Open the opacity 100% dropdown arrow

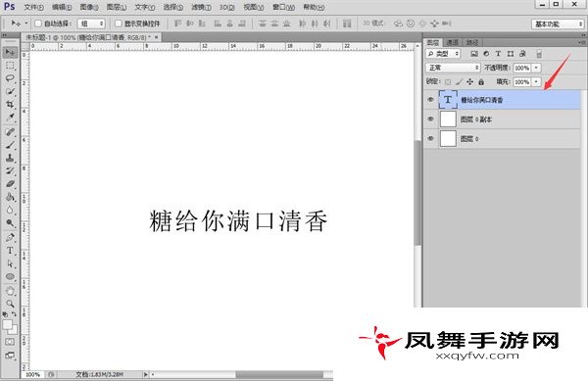[x=536, y=68]
